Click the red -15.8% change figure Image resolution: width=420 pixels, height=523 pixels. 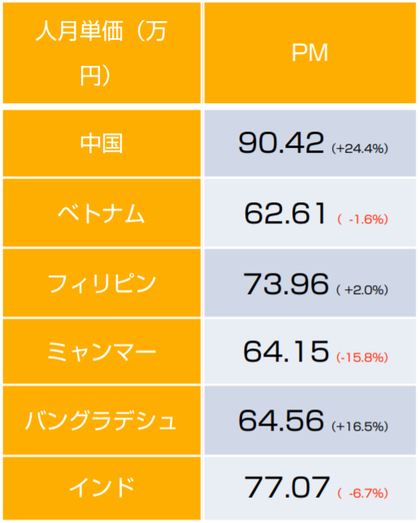[362, 357]
